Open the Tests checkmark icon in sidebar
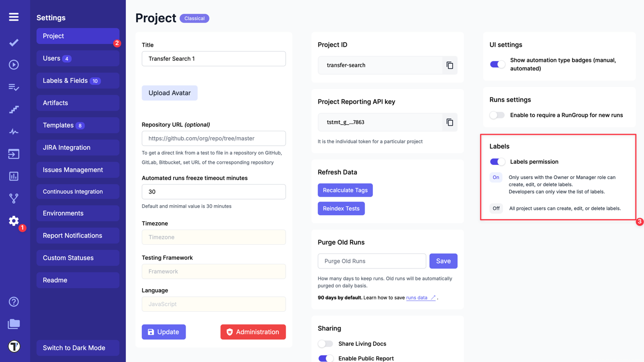Image resolution: width=644 pixels, height=362 pixels. coord(14,43)
